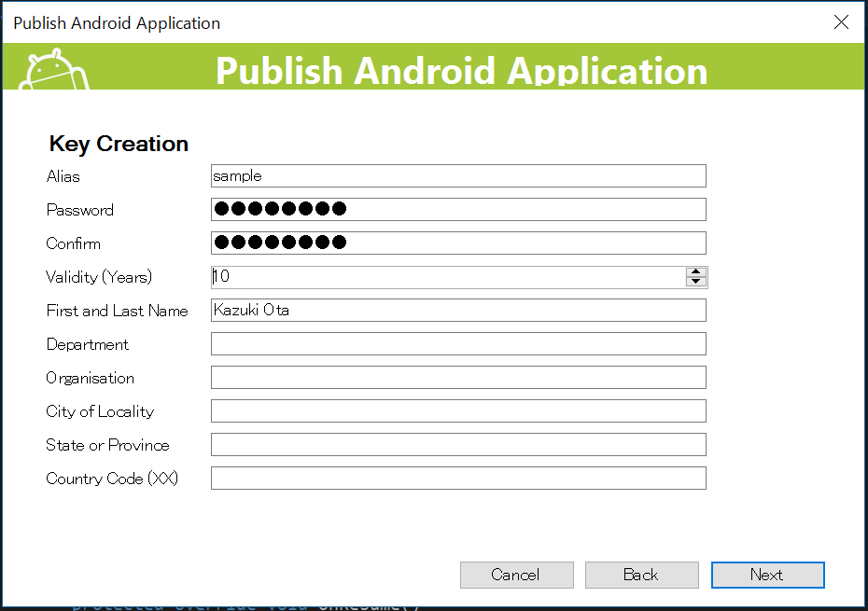Click the City of Locality field
Screen dimensions: 868x611
tap(458, 411)
